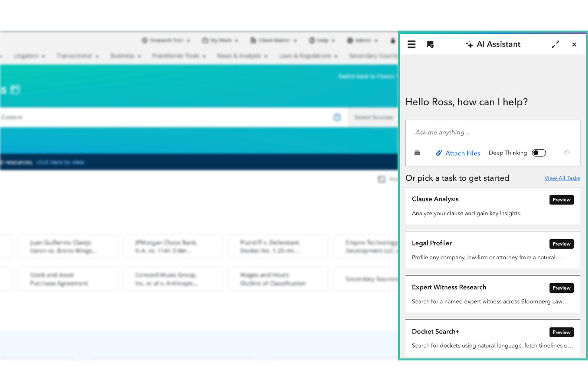Toggle the Deep Thinking switch
588x392 pixels.
tap(539, 153)
